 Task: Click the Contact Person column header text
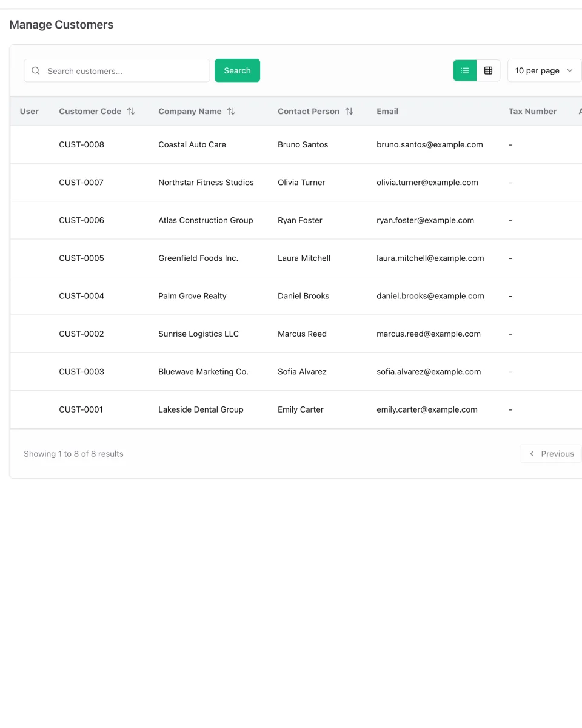(x=309, y=112)
